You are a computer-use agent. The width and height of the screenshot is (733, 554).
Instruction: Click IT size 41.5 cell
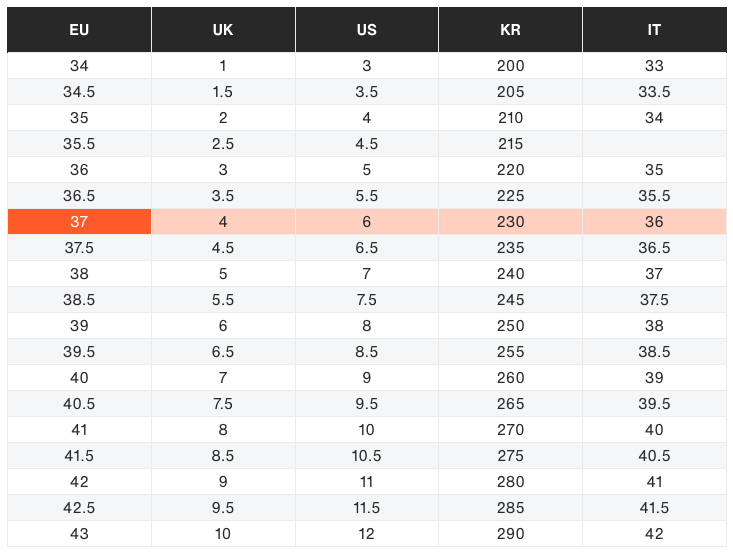654,508
